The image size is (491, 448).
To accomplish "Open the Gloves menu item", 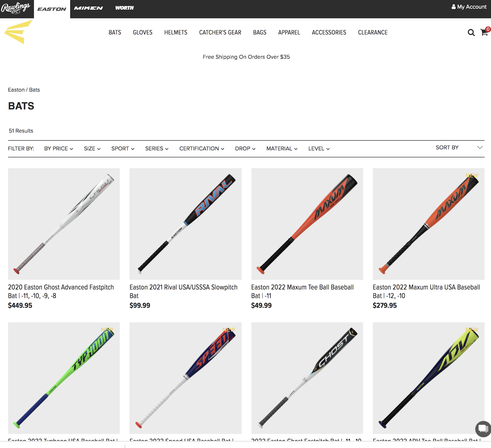I will coord(142,33).
